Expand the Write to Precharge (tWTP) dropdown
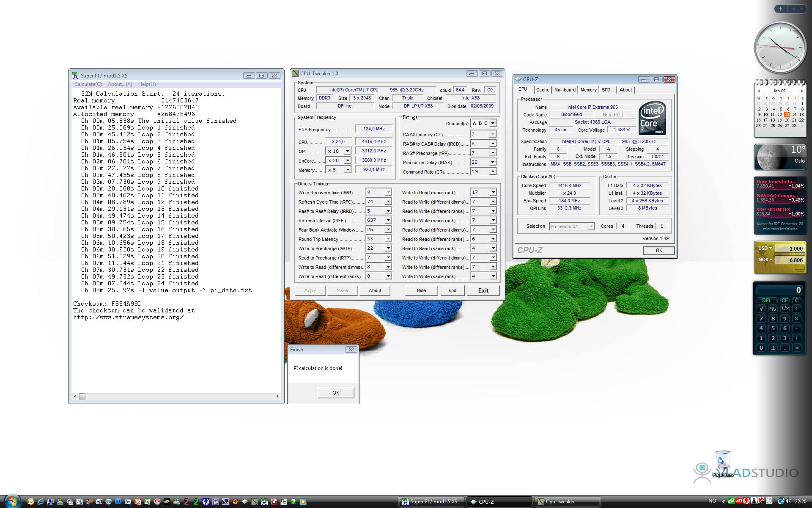This screenshot has height=508, width=812. point(388,248)
